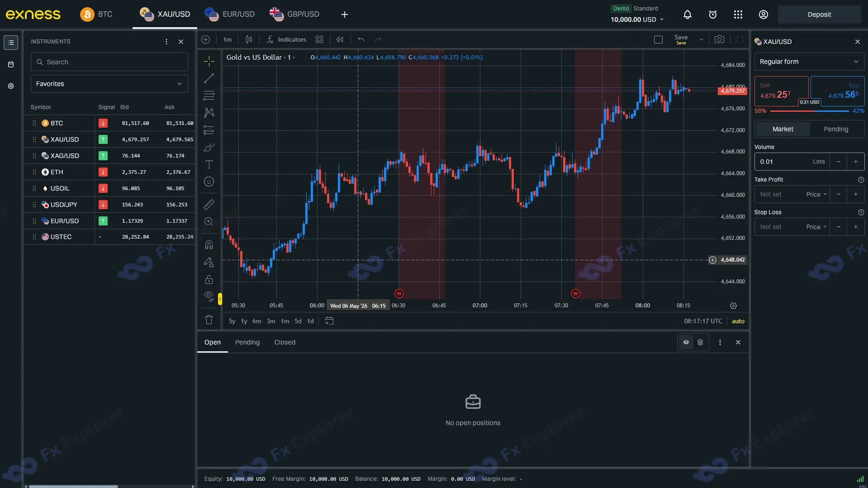Click the instrument Search field

pyautogui.click(x=109, y=62)
